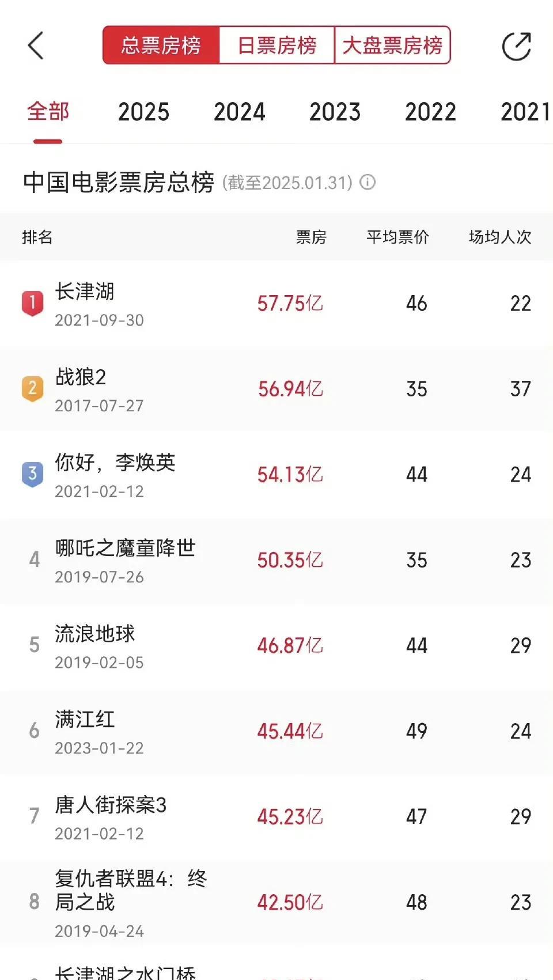
Task: Sort by 票房 column header
Action: pos(311,237)
